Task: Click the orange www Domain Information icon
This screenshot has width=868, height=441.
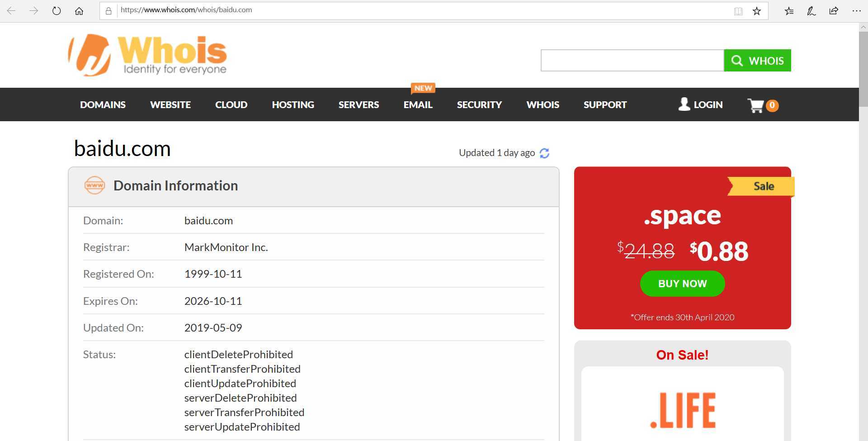Action: tap(94, 185)
